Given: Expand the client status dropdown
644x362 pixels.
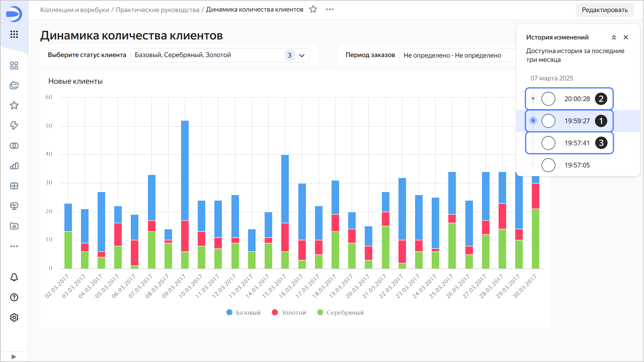Looking at the screenshot, I should point(302,55).
